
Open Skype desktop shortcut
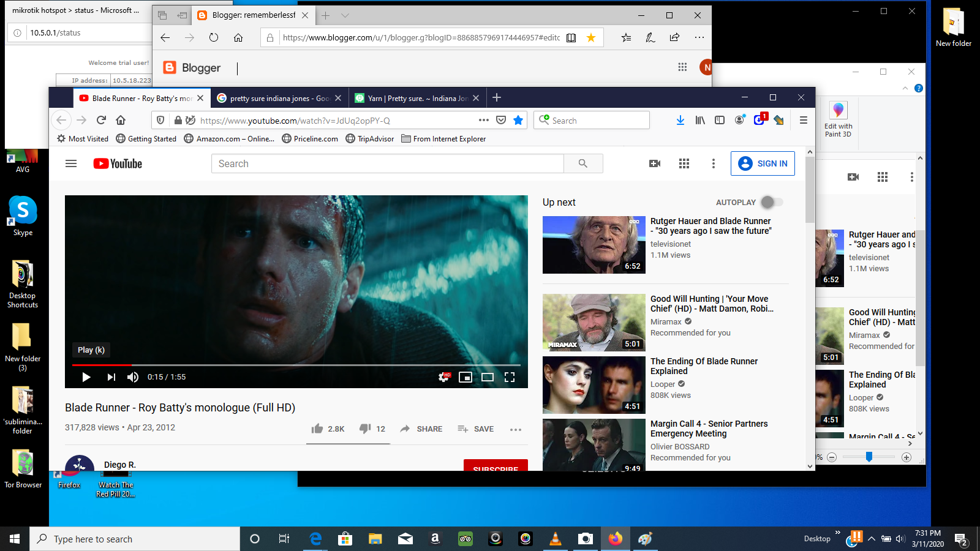pos(23,216)
